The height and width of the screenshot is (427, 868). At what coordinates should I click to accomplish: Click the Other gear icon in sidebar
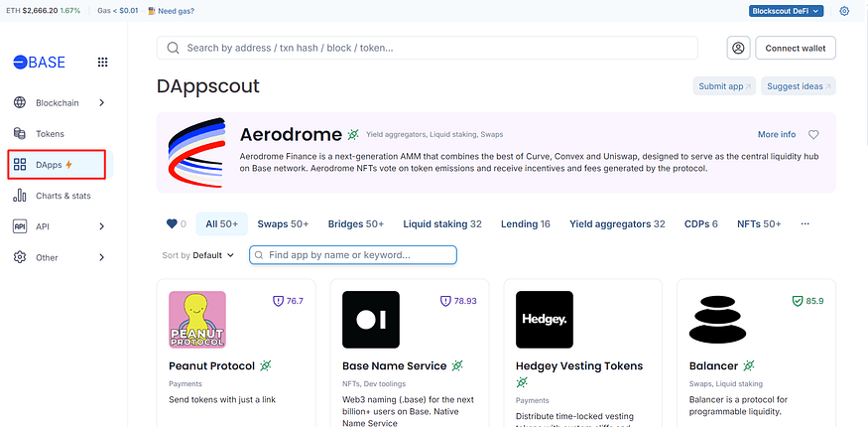point(20,257)
